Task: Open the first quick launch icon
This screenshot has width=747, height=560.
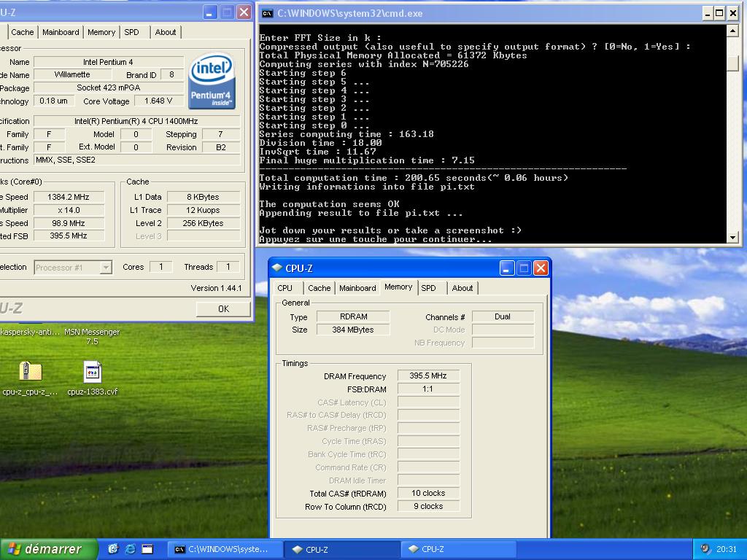Action: coord(113,549)
